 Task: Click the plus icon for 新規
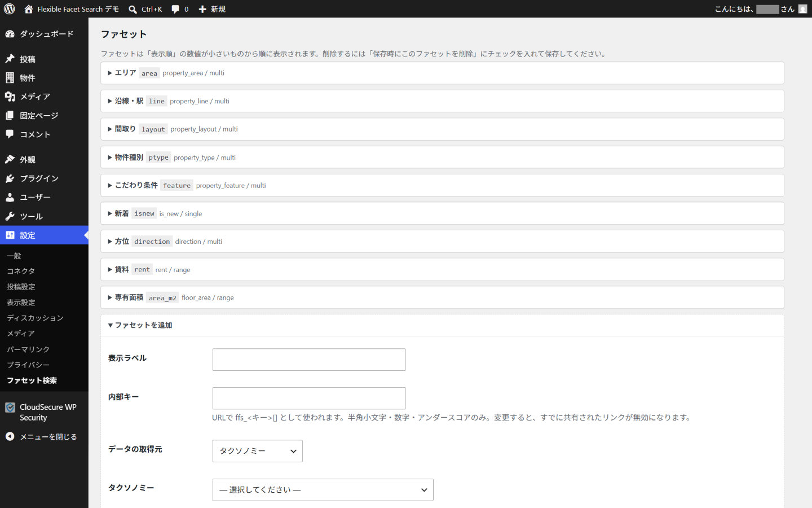point(202,9)
